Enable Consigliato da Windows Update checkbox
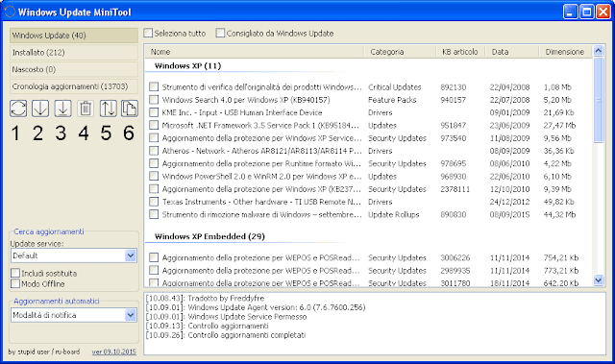This screenshot has height=364, width=615. pyautogui.click(x=220, y=33)
